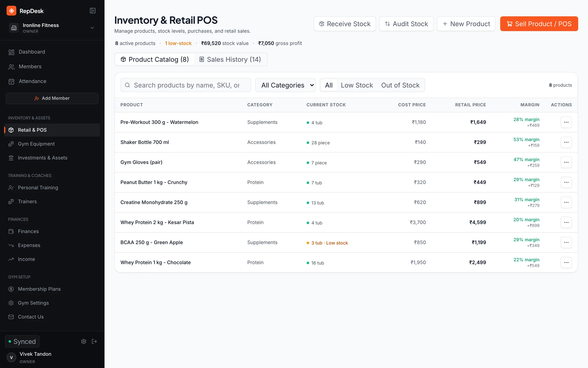Open actions menu for Whey Protein Chocolate
588x368 pixels.
566,263
